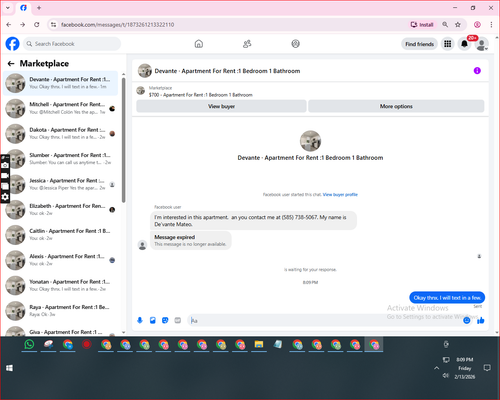Bookmark this page with the star
This screenshot has height=400, width=500.
coord(458,25)
